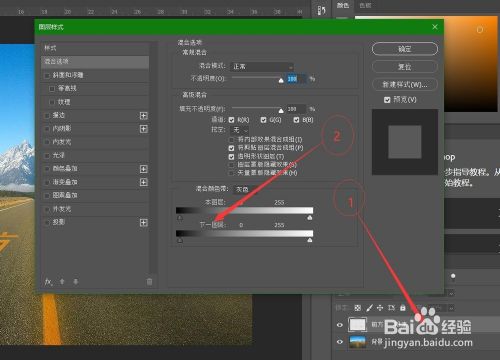Click lock transparent pixels icon in Layers panel
Viewport: 500px width, 360px height.
pyautogui.click(x=357, y=308)
